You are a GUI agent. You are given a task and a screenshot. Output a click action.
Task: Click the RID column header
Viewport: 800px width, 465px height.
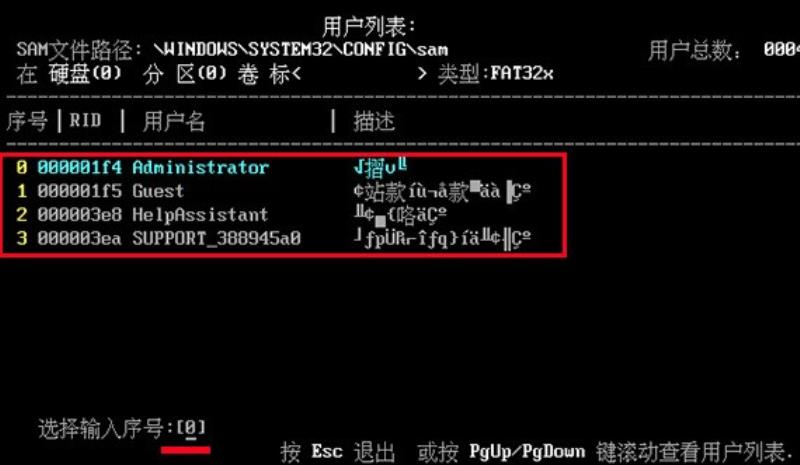(x=85, y=121)
